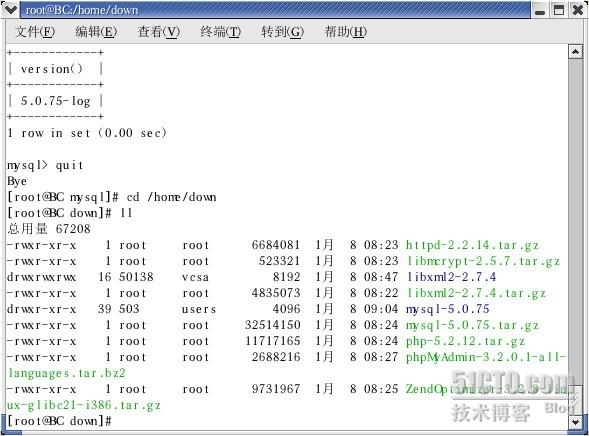The image size is (589, 436).
Task: Click the version() column header
Action: click(52, 69)
